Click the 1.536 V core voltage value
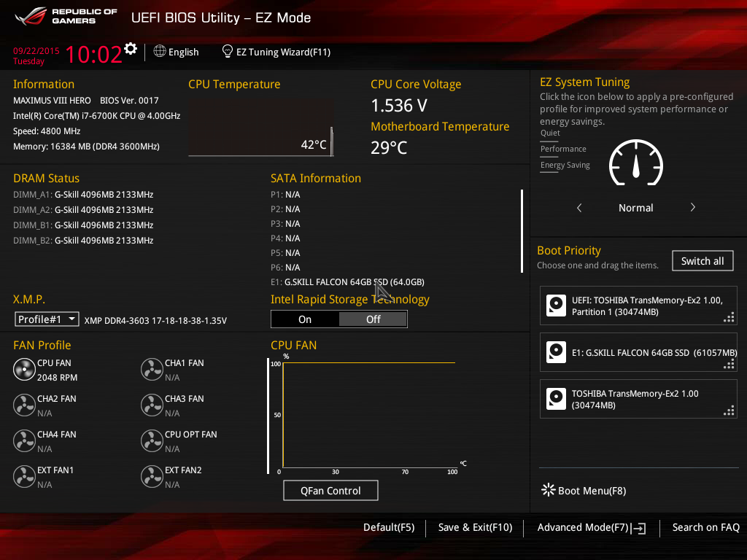This screenshot has height=560, width=747. click(x=399, y=106)
